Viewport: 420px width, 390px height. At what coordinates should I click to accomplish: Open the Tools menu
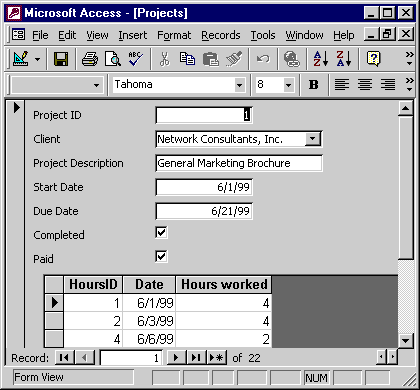[263, 35]
